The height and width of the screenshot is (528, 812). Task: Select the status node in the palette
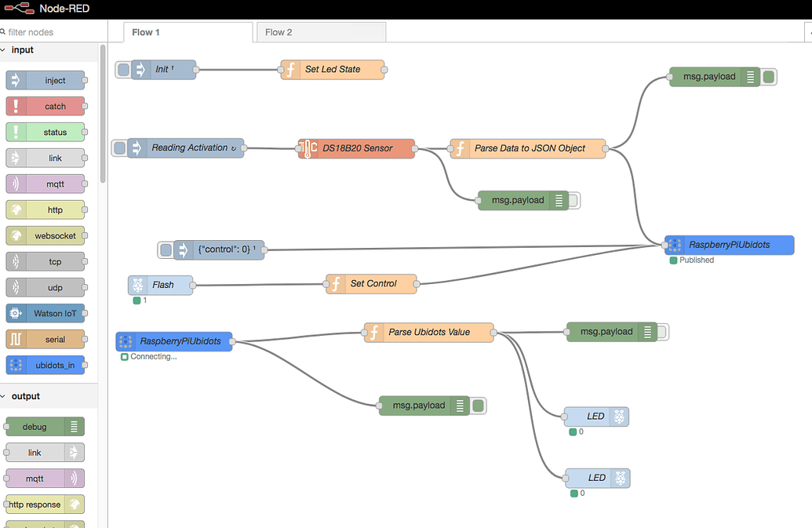pos(46,132)
